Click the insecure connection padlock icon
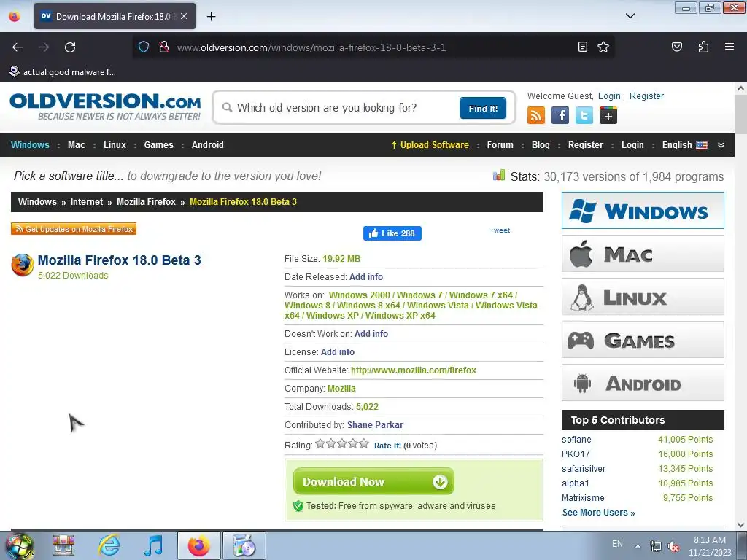Viewport: 747px width, 560px height. pyautogui.click(x=164, y=47)
